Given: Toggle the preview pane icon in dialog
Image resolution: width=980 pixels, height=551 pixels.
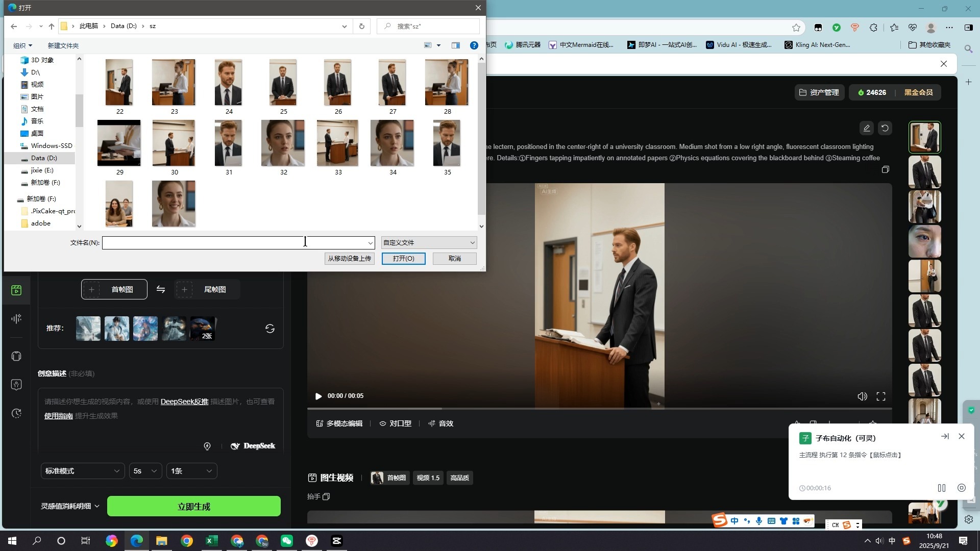Looking at the screenshot, I should point(456,45).
